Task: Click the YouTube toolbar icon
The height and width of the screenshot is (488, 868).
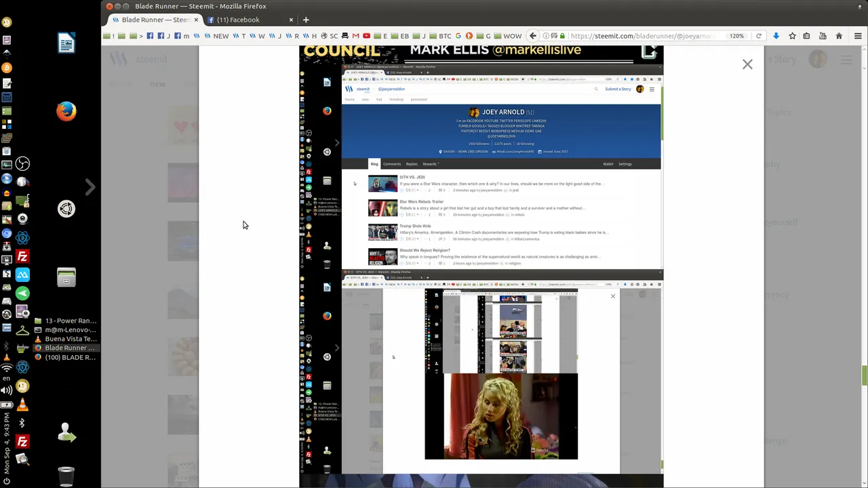Action: point(823,36)
